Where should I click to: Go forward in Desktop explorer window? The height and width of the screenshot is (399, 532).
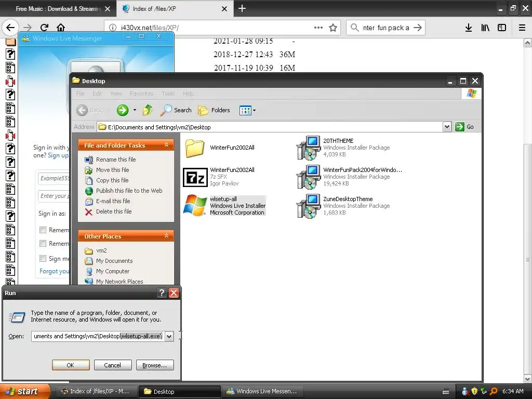coord(123,110)
